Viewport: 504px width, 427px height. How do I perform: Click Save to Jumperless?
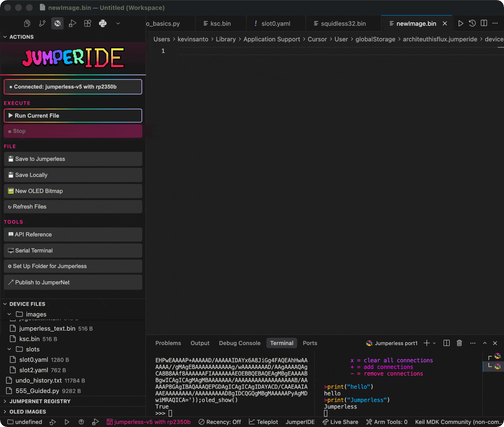tap(73, 159)
